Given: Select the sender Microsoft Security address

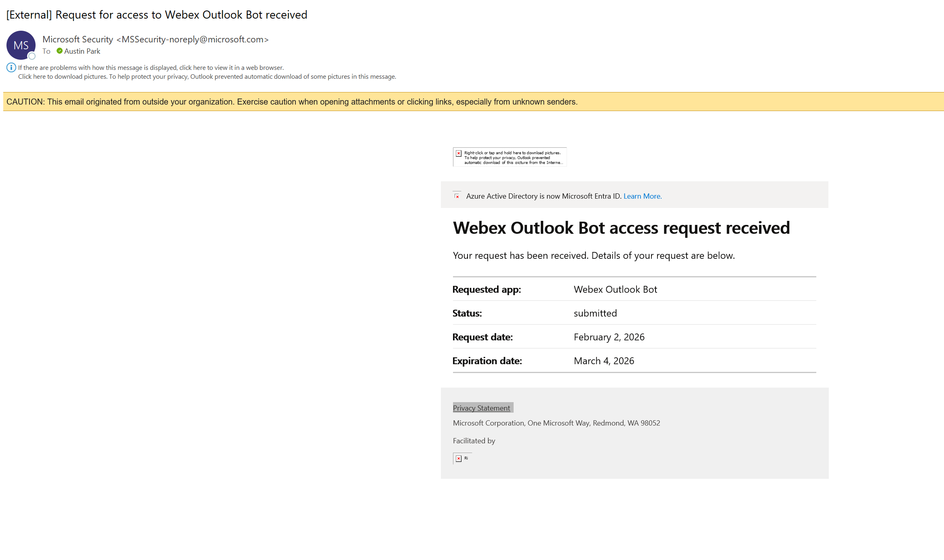Looking at the screenshot, I should [156, 39].
